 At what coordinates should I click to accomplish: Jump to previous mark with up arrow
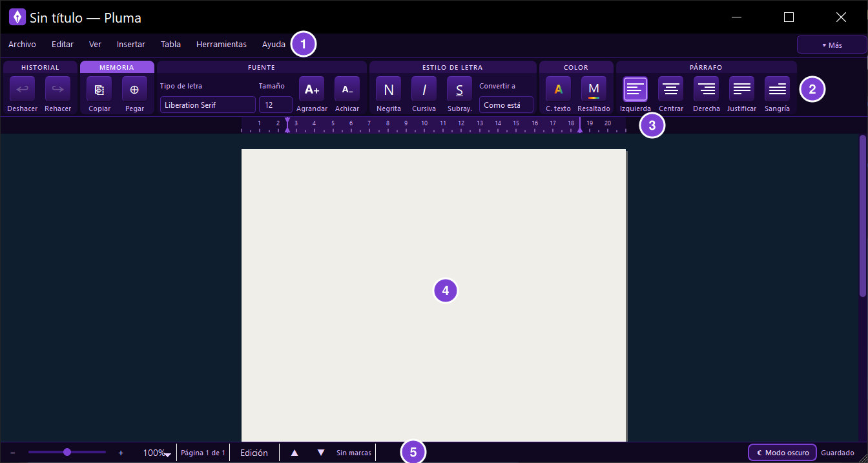click(294, 453)
